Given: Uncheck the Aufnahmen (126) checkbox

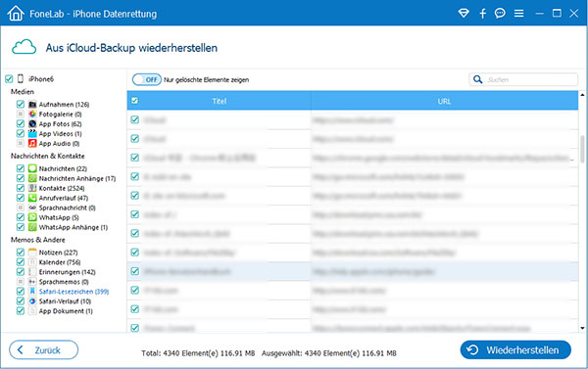Looking at the screenshot, I should click(21, 104).
